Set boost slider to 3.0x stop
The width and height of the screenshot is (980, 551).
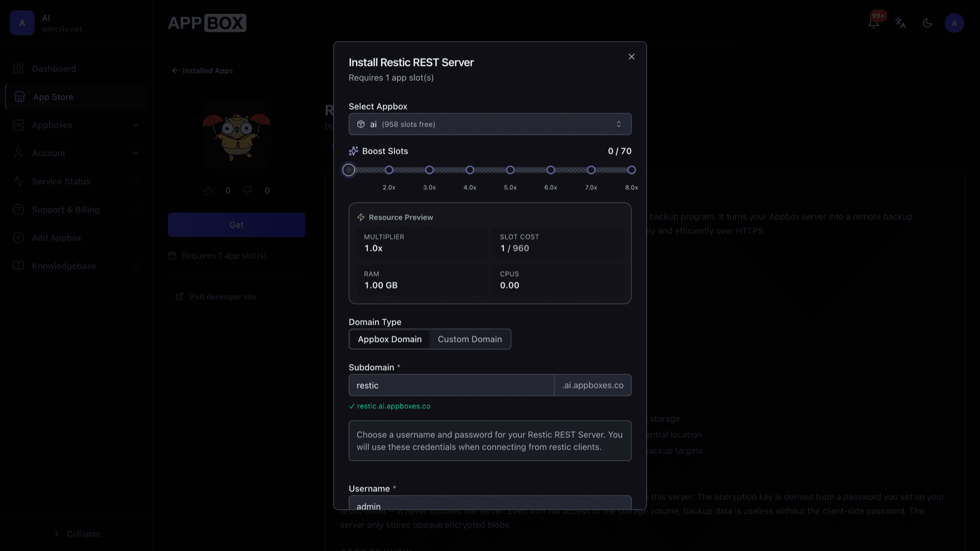click(429, 170)
